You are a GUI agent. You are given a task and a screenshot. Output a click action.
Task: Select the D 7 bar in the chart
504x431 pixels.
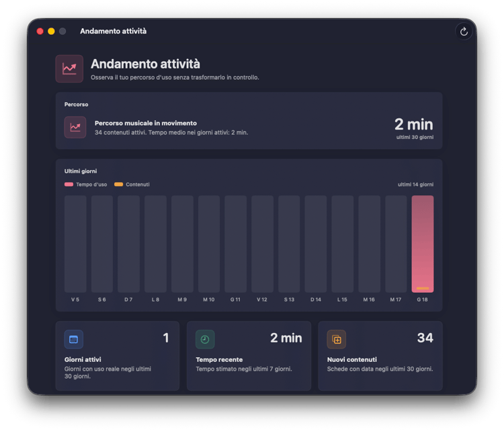tap(128, 244)
